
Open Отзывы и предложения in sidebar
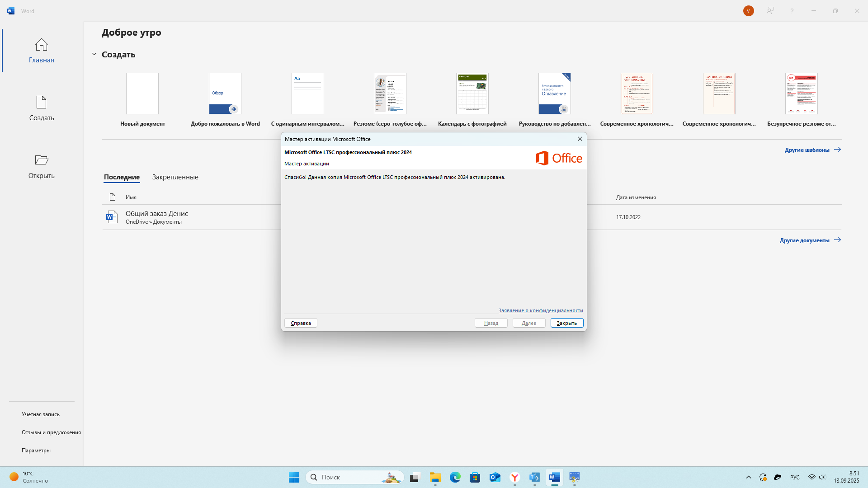pos(51,432)
